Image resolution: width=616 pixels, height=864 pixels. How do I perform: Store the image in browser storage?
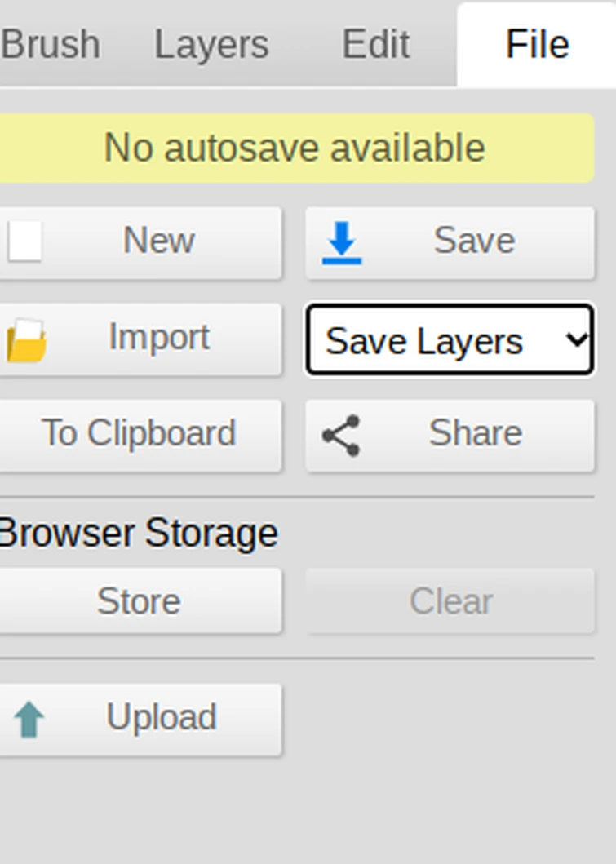[x=139, y=601]
